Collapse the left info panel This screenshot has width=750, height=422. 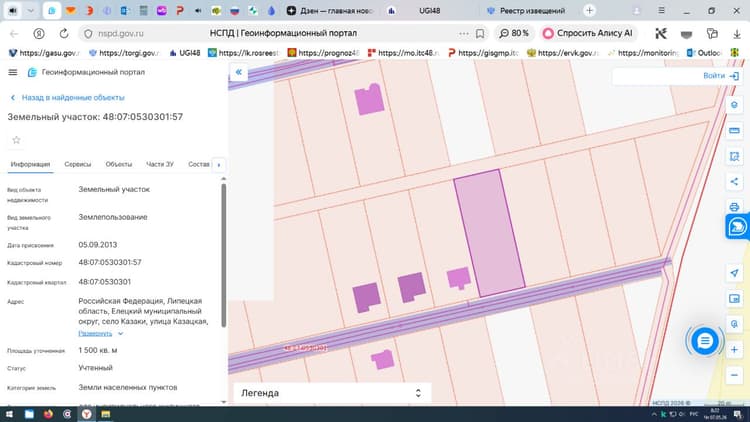coord(238,72)
